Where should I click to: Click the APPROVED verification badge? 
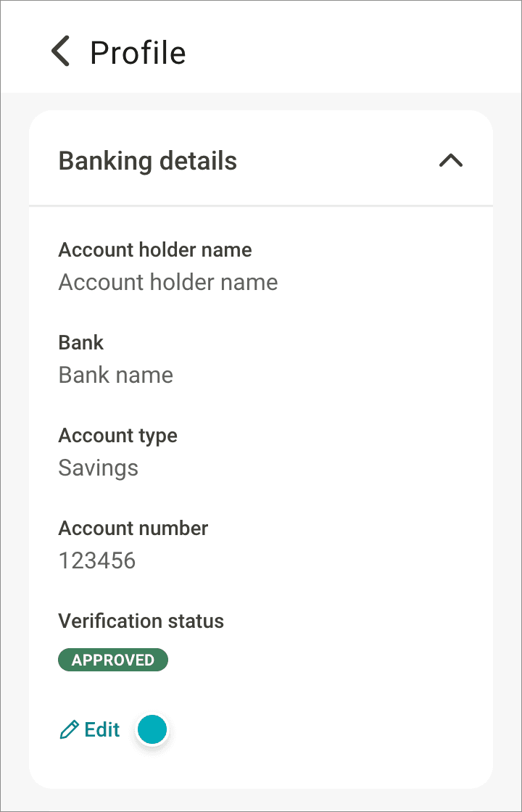pos(113,660)
